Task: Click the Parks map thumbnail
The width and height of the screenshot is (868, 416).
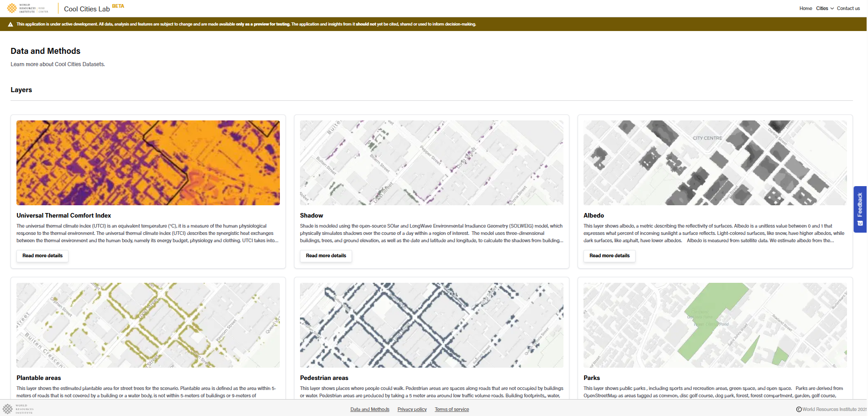Action: [715, 325]
